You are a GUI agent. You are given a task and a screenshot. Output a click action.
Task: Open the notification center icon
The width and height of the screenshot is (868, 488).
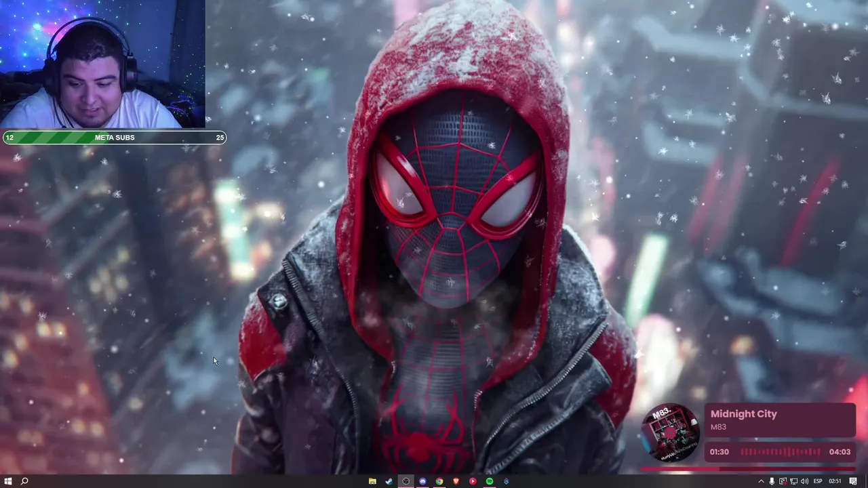point(853,481)
